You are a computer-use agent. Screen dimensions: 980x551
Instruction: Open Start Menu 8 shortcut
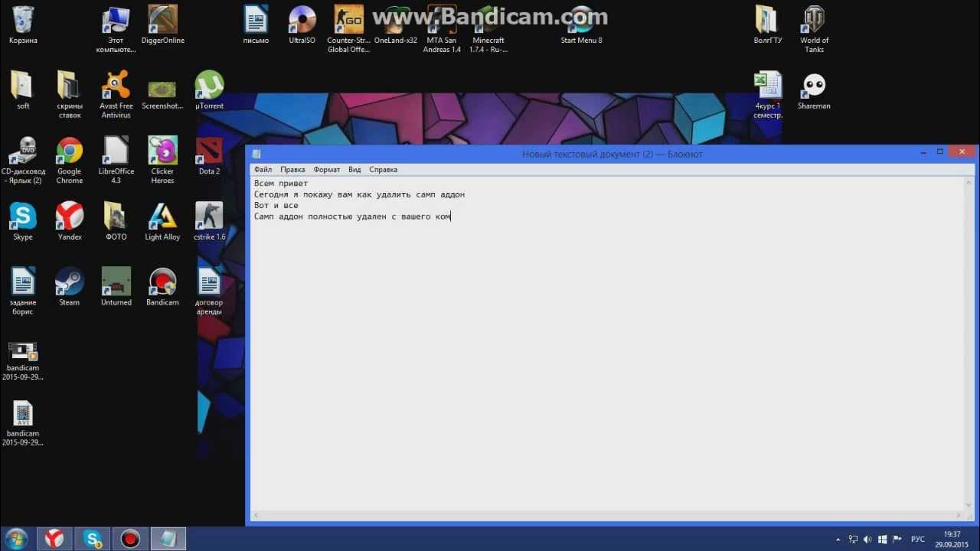[x=581, y=24]
